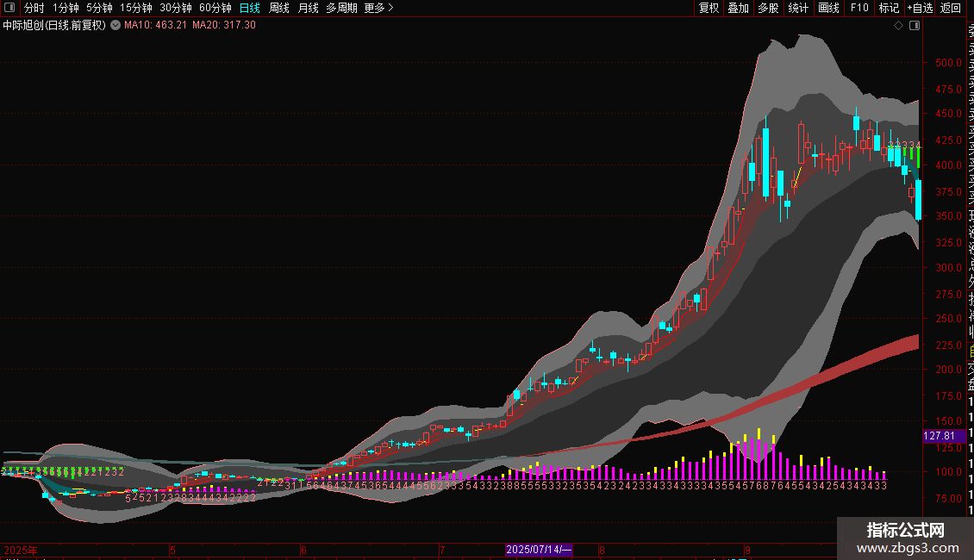
Task: Click the 127.81 price label on axis
Action: point(944,436)
